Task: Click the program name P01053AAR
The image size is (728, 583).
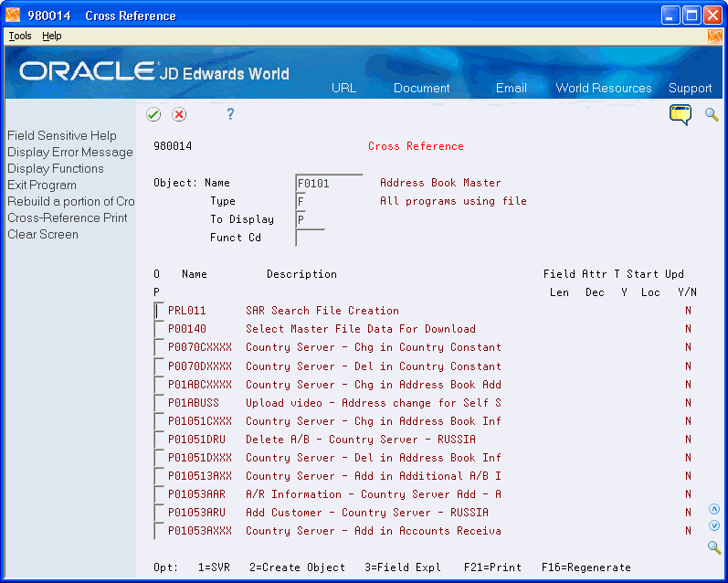Action: 196,494
